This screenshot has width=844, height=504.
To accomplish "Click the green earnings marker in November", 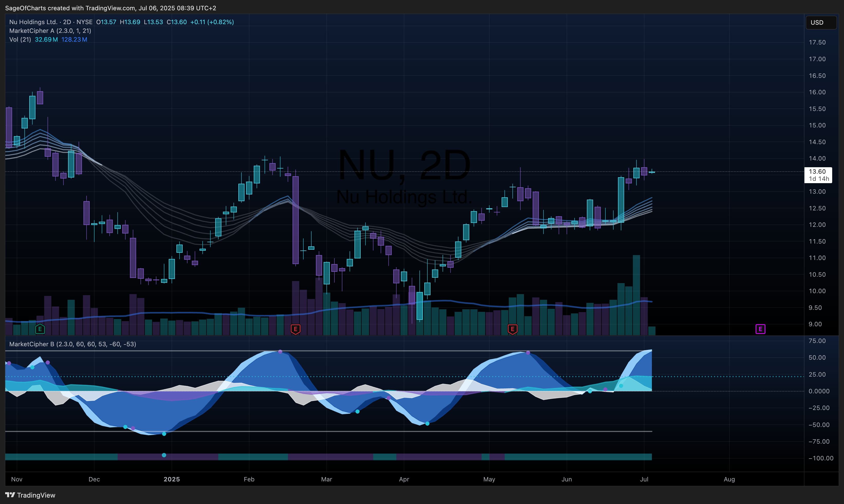I will tap(40, 329).
